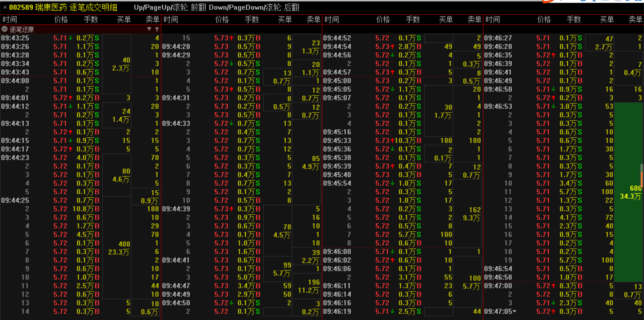This screenshot has height=320, width=644.
Task: Collapse the 逐笔还原 circular chevron
Action: [5, 29]
